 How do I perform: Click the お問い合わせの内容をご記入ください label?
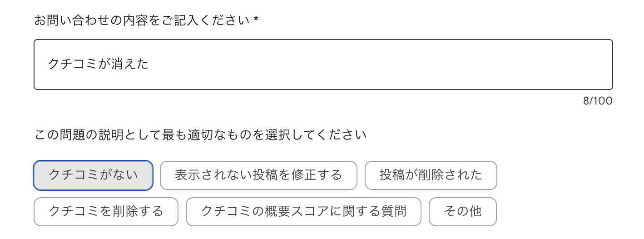coord(142,21)
